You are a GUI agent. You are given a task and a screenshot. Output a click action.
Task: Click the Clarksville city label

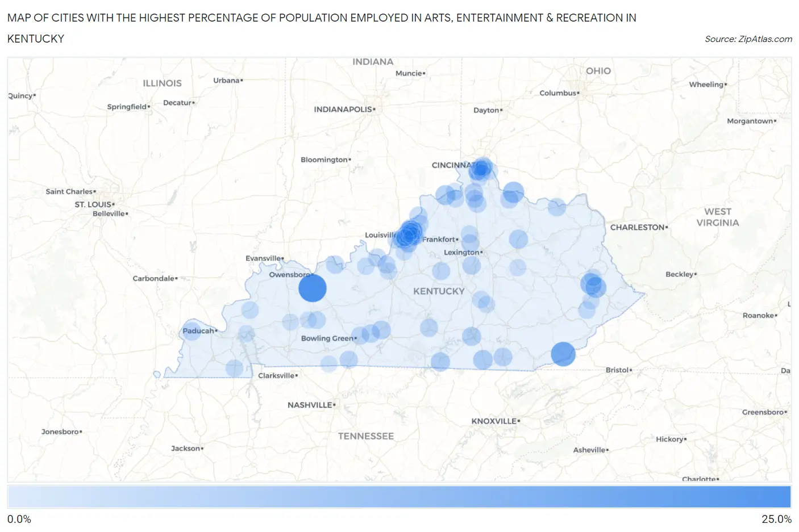[276, 376]
